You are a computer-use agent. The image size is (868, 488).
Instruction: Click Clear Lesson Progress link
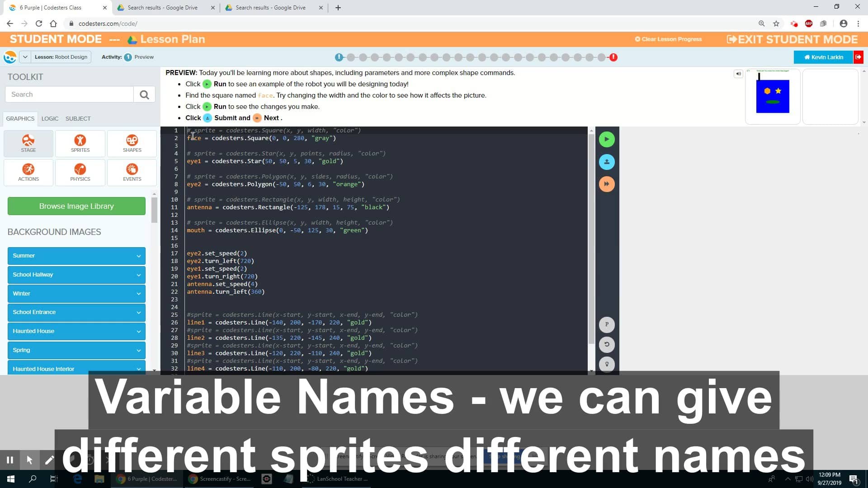tap(668, 39)
